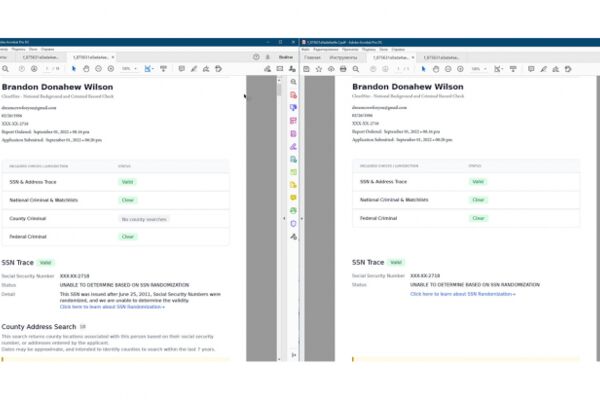600x400 pixels.
Task: Open the scrolling mode tool in left window
Action: (x=163, y=69)
